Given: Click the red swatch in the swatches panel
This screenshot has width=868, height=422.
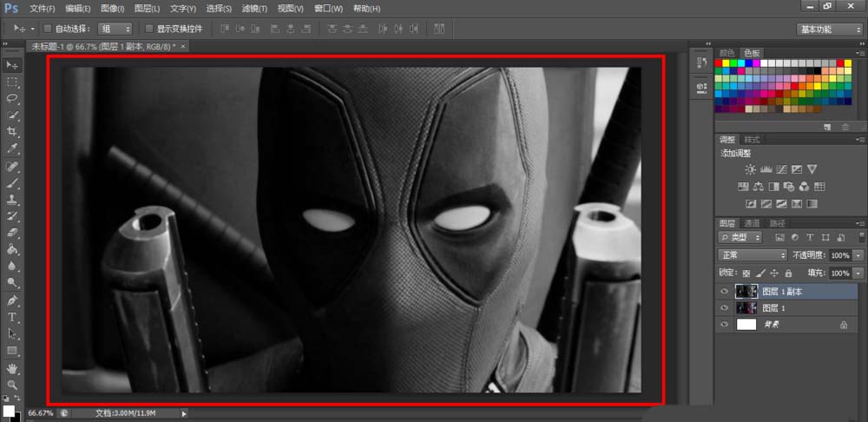Looking at the screenshot, I should point(720,63).
